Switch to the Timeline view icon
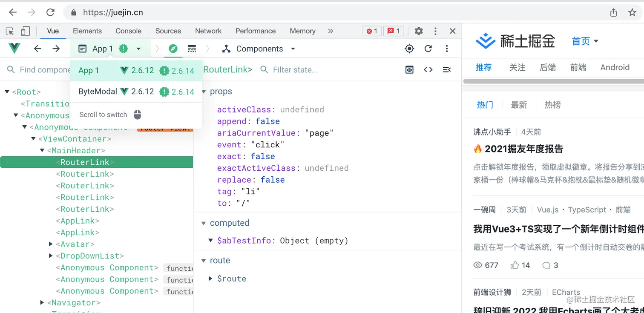 pyautogui.click(x=192, y=49)
